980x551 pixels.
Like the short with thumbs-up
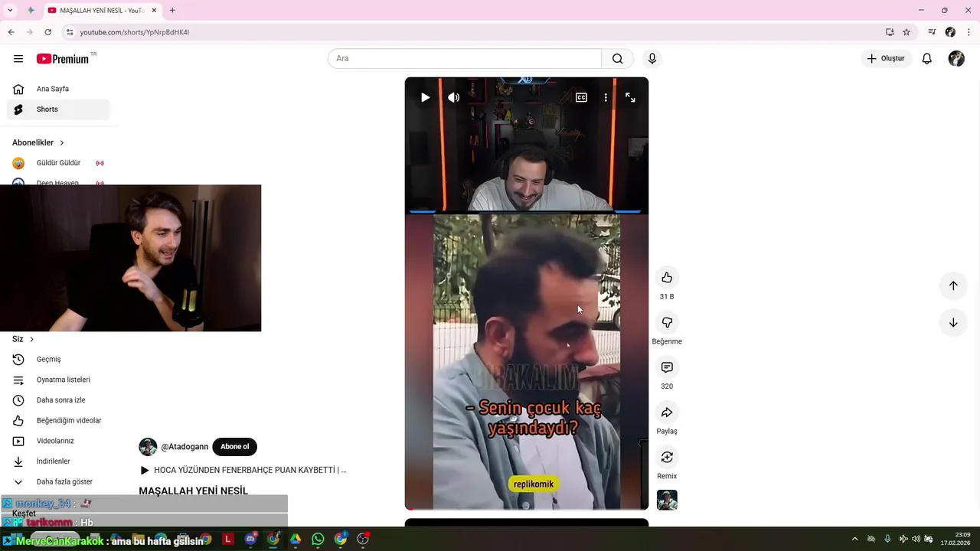point(667,278)
